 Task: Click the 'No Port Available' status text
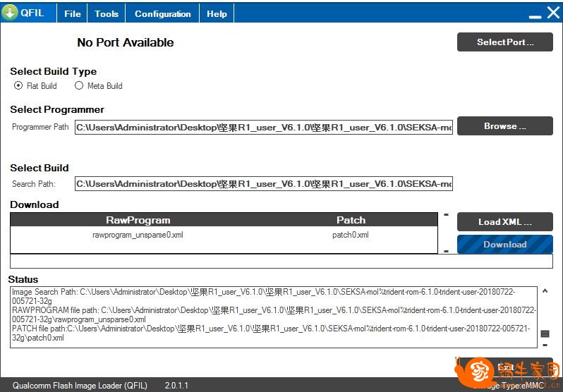(126, 42)
